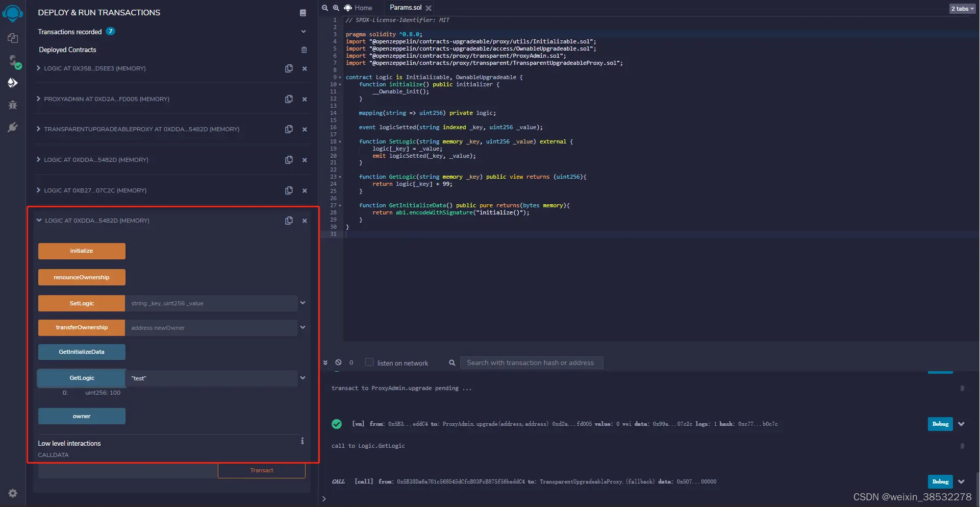Expand transferOwnership parameter fields
Screen dimensions: 980x507
tap(303, 327)
